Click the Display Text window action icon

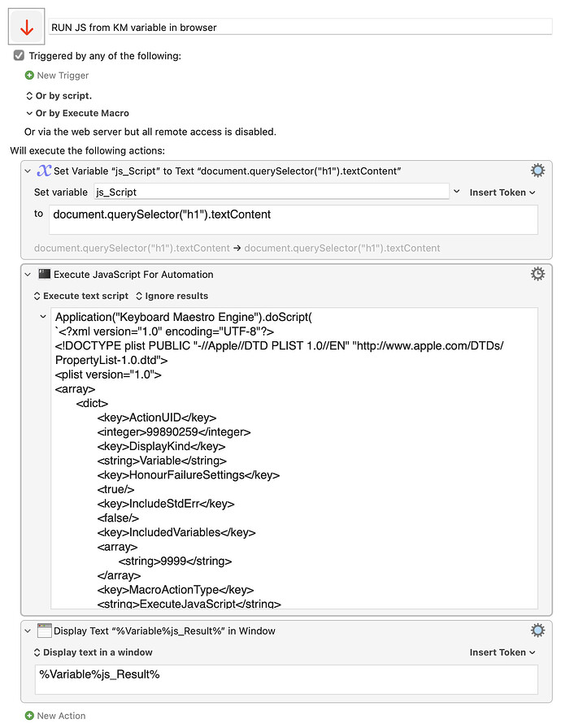(x=45, y=630)
